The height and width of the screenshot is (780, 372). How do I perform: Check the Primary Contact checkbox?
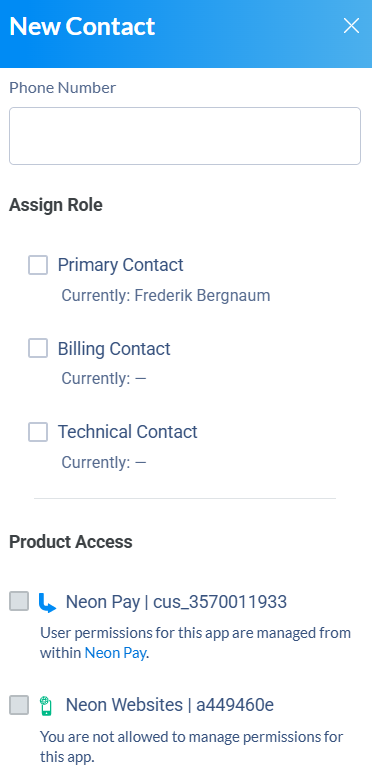coord(38,265)
